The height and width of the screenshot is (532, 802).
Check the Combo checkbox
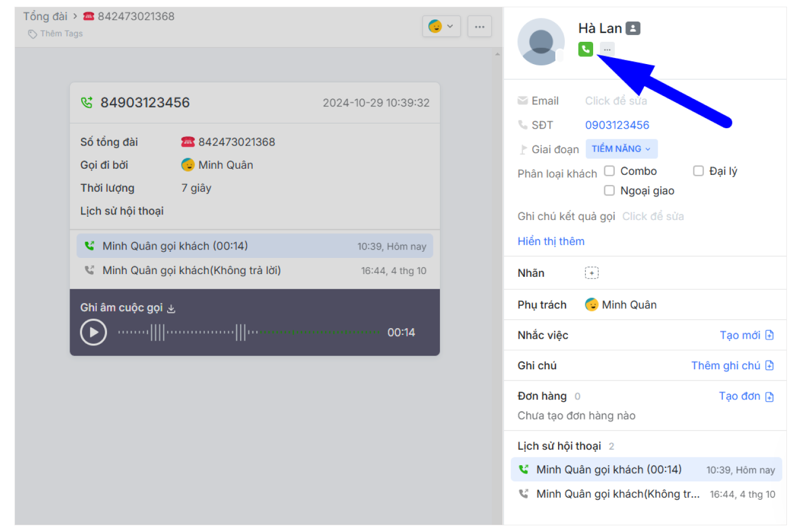coord(609,171)
